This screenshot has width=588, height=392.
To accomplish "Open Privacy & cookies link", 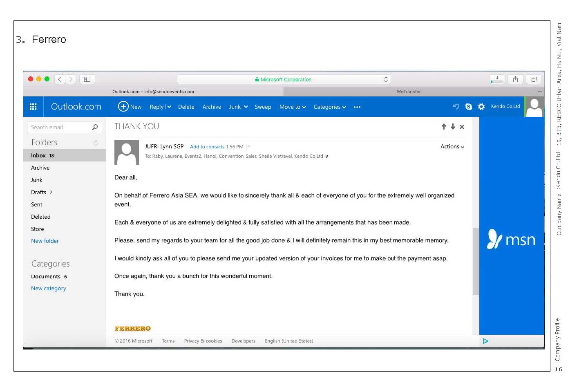I will tap(203, 341).
